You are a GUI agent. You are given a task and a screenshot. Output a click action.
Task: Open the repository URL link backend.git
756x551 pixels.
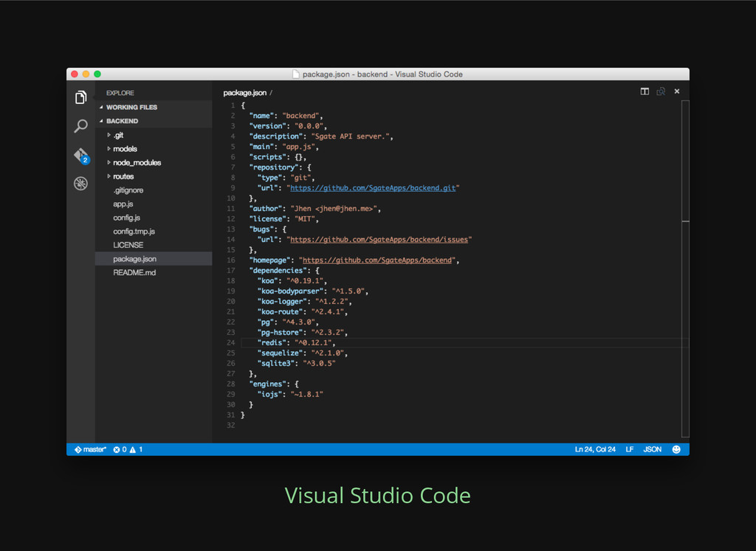[373, 188]
